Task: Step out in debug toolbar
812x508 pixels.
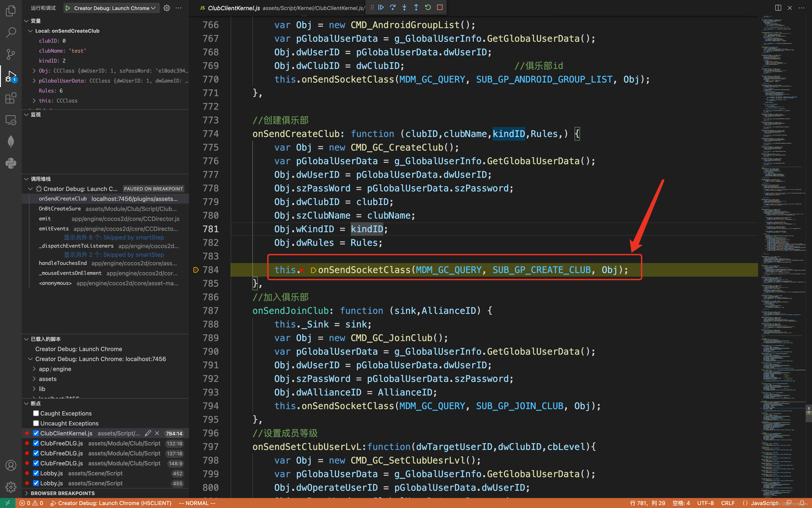Action: tap(416, 7)
